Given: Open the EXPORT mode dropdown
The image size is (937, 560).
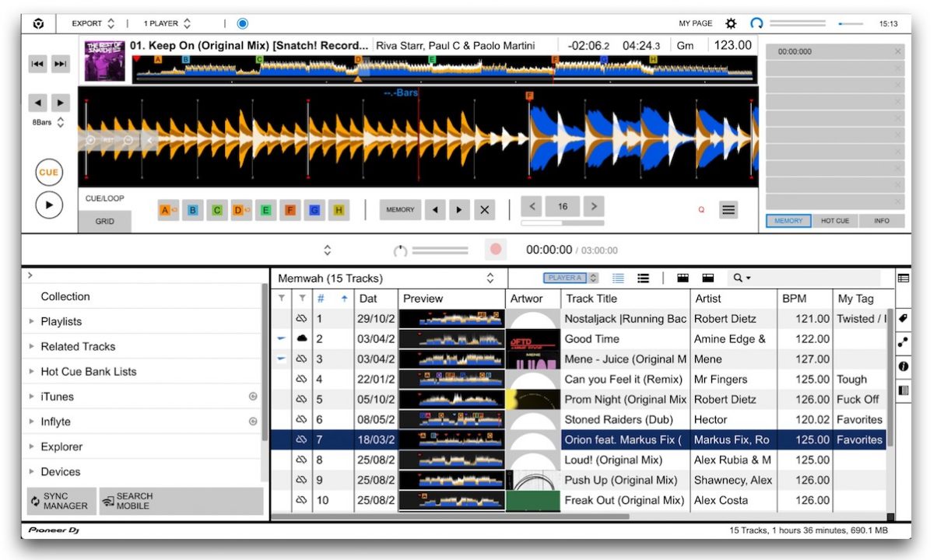Looking at the screenshot, I should point(93,24).
